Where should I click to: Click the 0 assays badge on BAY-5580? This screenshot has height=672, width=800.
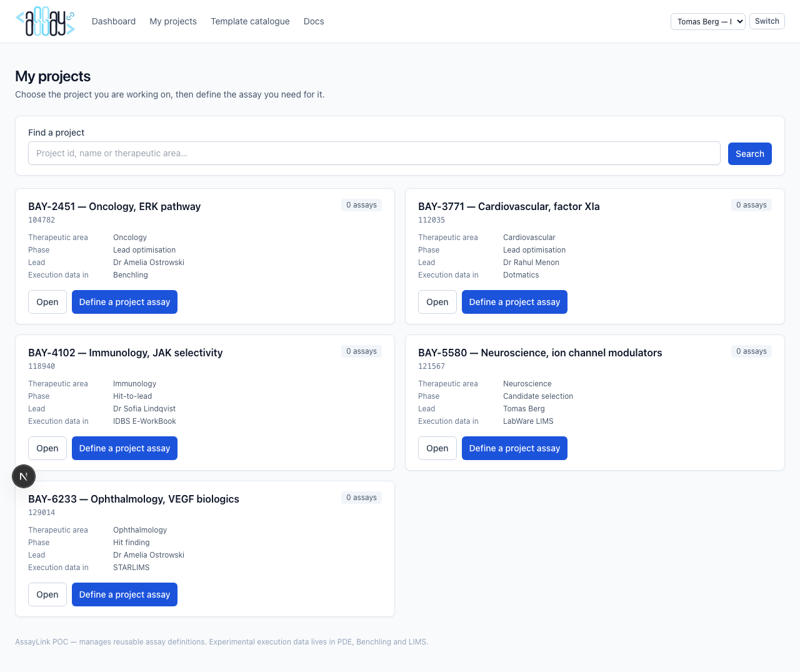pyautogui.click(x=751, y=351)
